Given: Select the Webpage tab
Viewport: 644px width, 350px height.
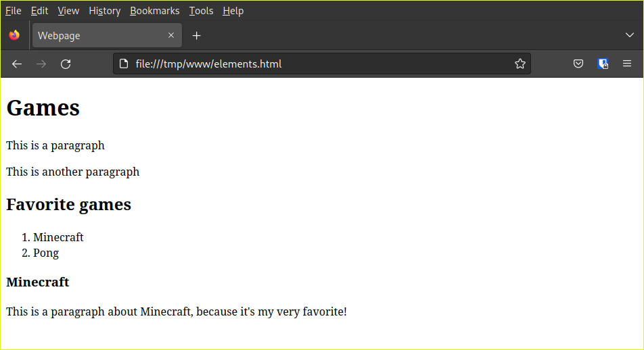Looking at the screenshot, I should pyautogui.click(x=107, y=36).
